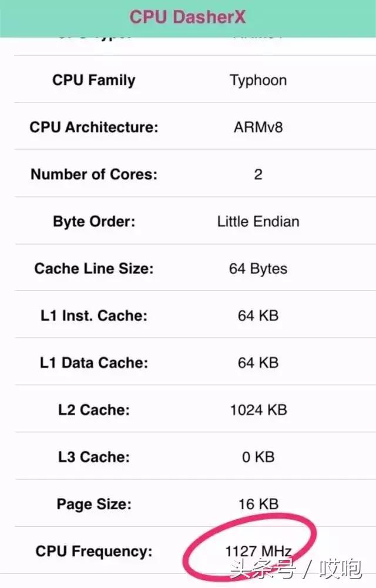Select the L1 Inst. Cache label
Viewport: 376px width, 588px height.
(94, 316)
